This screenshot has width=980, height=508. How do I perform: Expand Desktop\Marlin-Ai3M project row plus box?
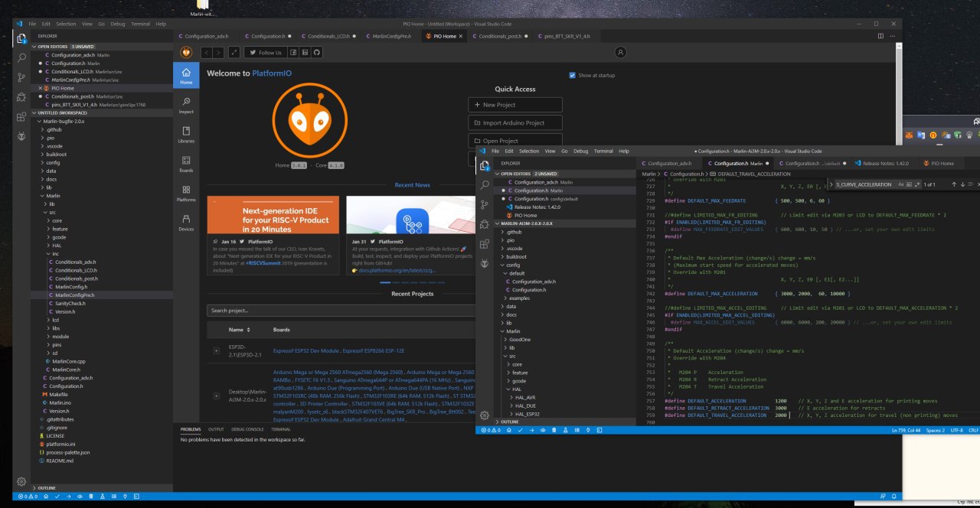[216, 396]
